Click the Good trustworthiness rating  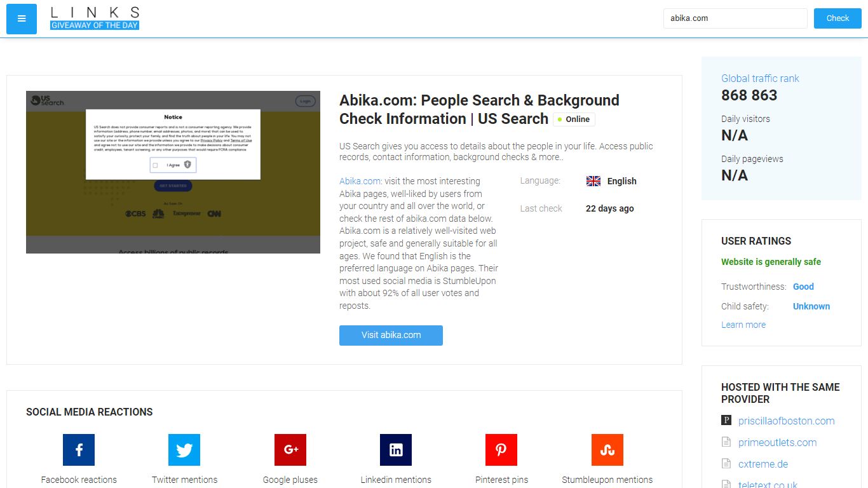803,287
